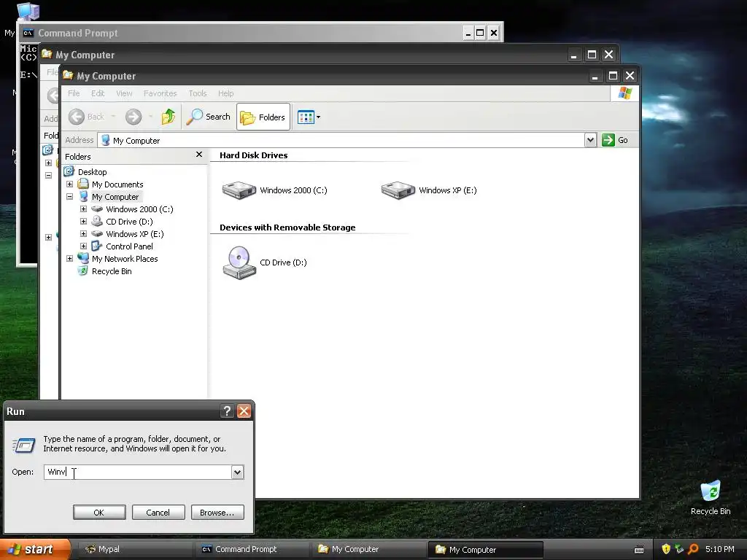Click the keyboard icon on the taskbar
This screenshot has height=560, width=747.
tap(639, 550)
